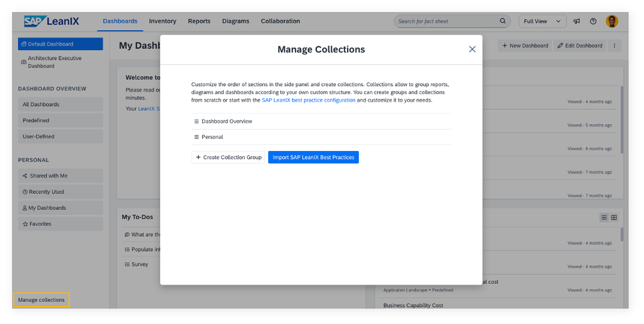Open the help question mark icon

pyautogui.click(x=593, y=21)
